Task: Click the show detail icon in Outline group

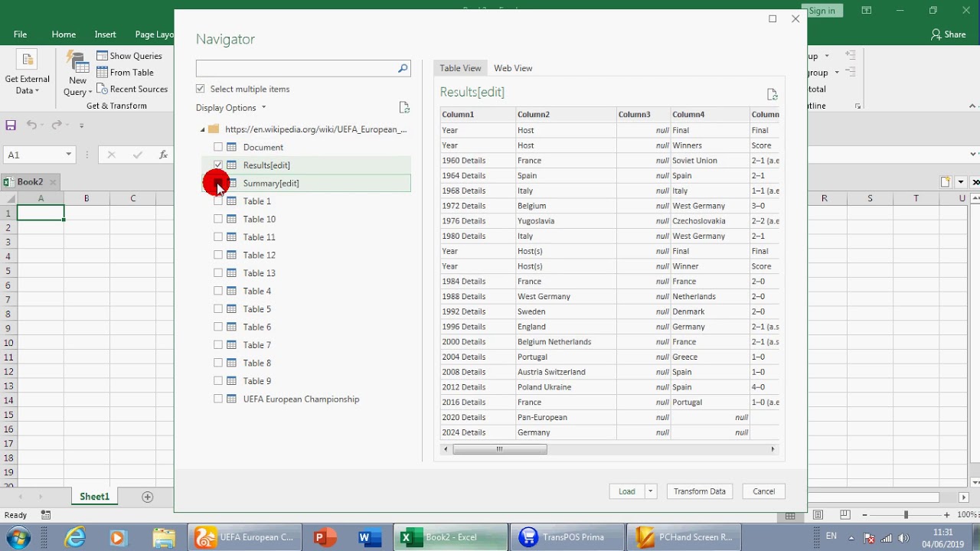Action: pyautogui.click(x=850, y=55)
